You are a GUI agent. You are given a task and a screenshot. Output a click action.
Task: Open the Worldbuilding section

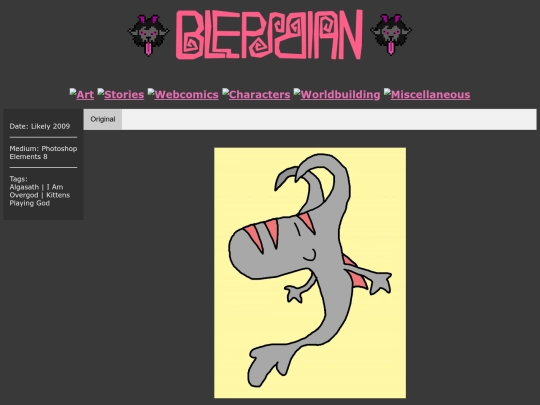[x=340, y=95]
